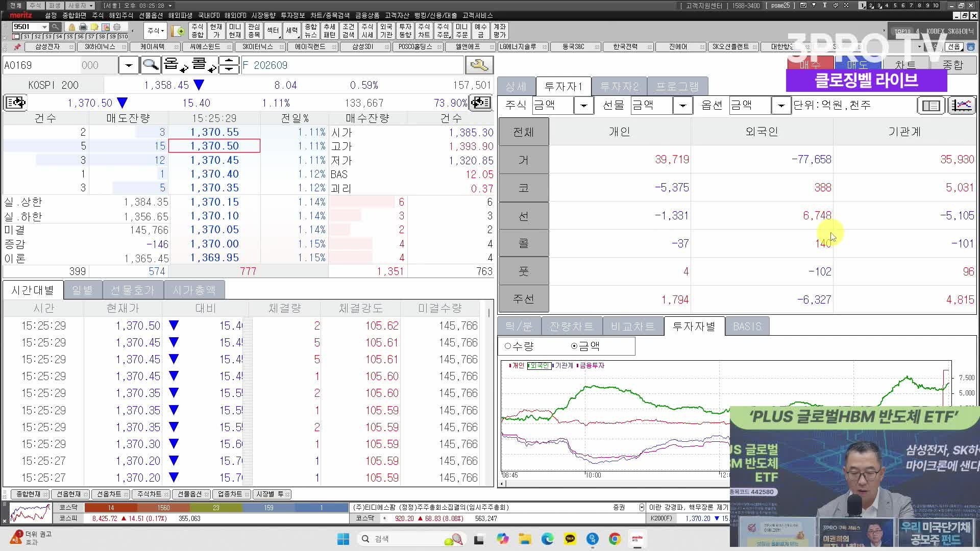
Task: Click the gear settings icon in toolbar
Action: 117,27
